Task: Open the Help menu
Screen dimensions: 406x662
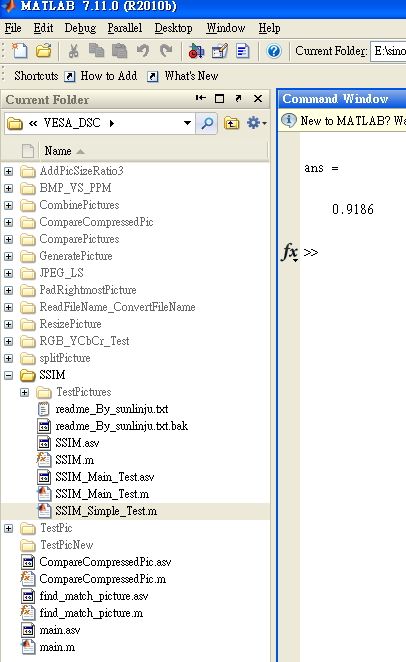Action: [269, 28]
